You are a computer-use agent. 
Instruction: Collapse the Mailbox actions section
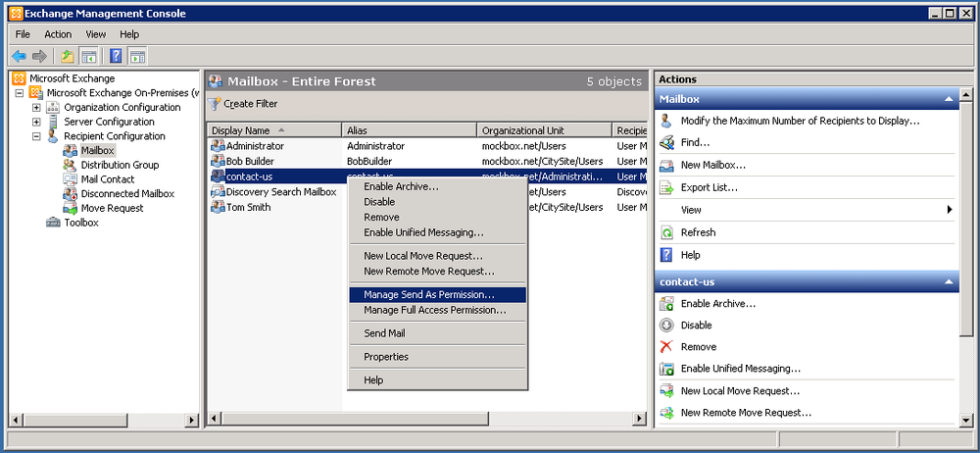point(949,99)
